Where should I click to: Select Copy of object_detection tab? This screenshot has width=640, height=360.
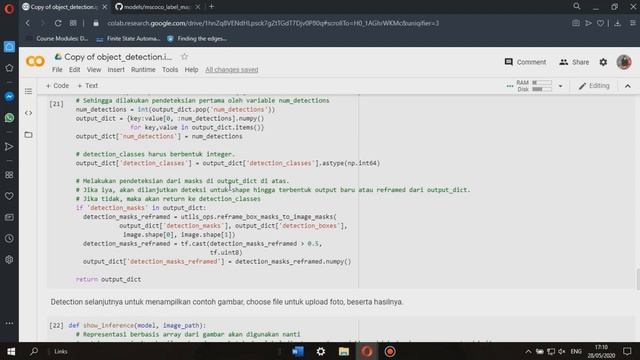pyautogui.click(x=64, y=7)
